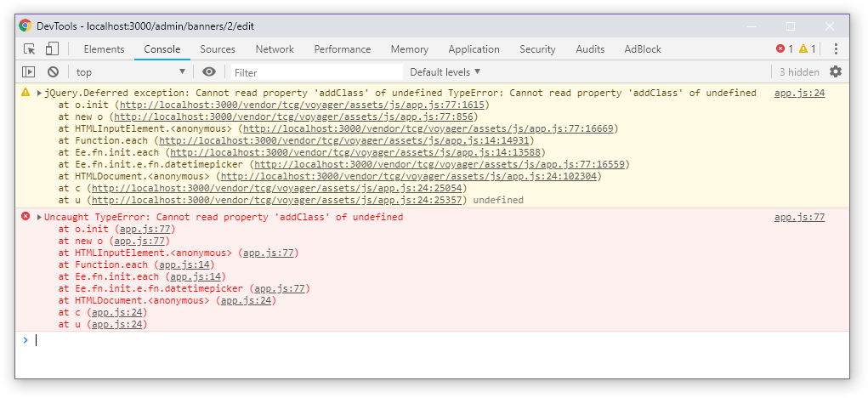Screen dimensions: 868x398
Task: Open console settings gear icon
Action: pyautogui.click(x=836, y=72)
